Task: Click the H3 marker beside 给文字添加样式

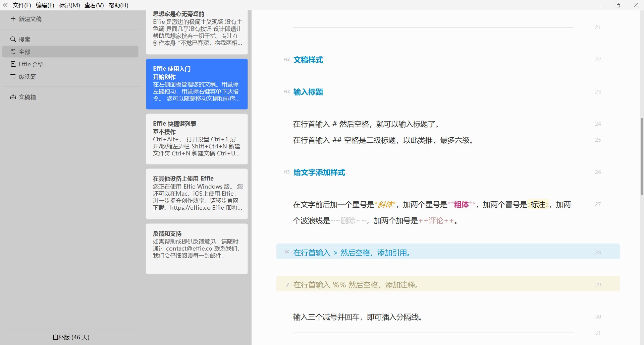Action: [x=286, y=172]
